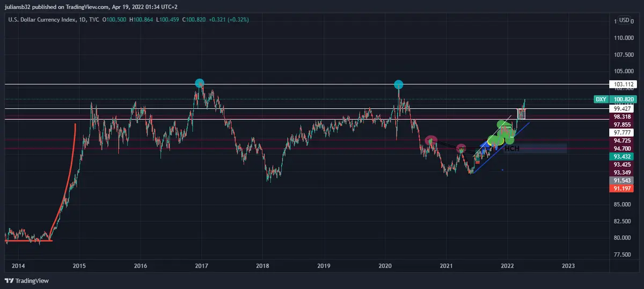This screenshot has height=289, width=644.
Task: Click the U.S. Dollar Currency Index title
Action: (42, 19)
